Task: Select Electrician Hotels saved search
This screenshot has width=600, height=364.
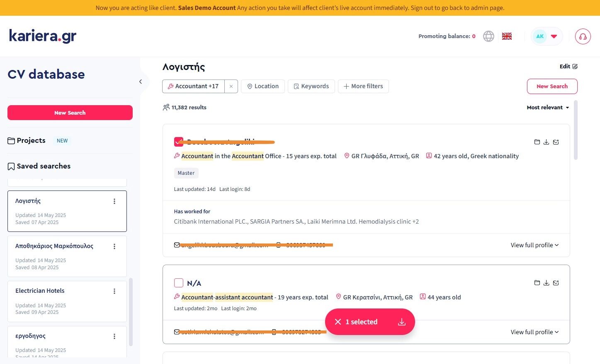Action: pyautogui.click(x=40, y=291)
